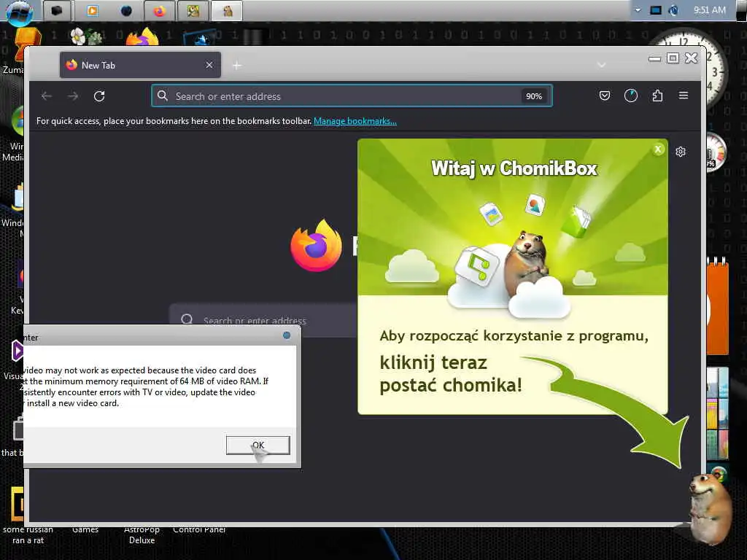The image size is (747, 560).
Task: Open the yellow picture taskbar button
Action: click(193, 11)
